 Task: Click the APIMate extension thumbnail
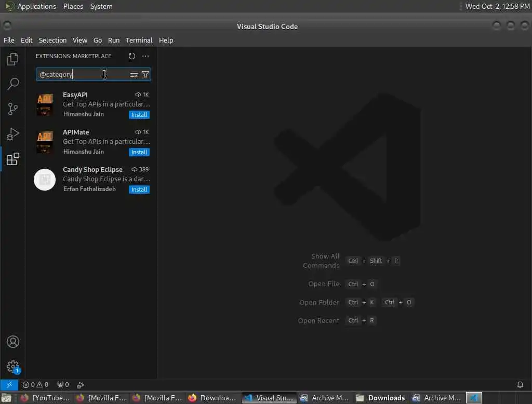click(x=45, y=142)
